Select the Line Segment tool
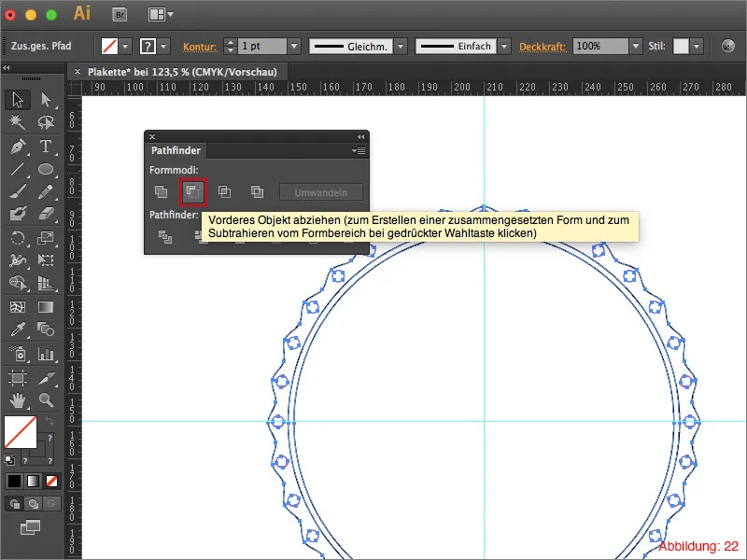This screenshot has height=560, width=747. pos(18,169)
